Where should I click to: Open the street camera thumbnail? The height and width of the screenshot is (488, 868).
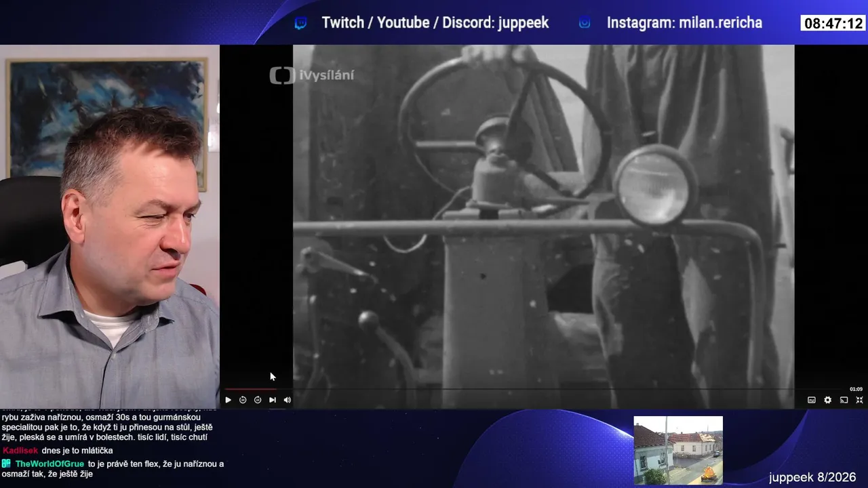pyautogui.click(x=678, y=450)
